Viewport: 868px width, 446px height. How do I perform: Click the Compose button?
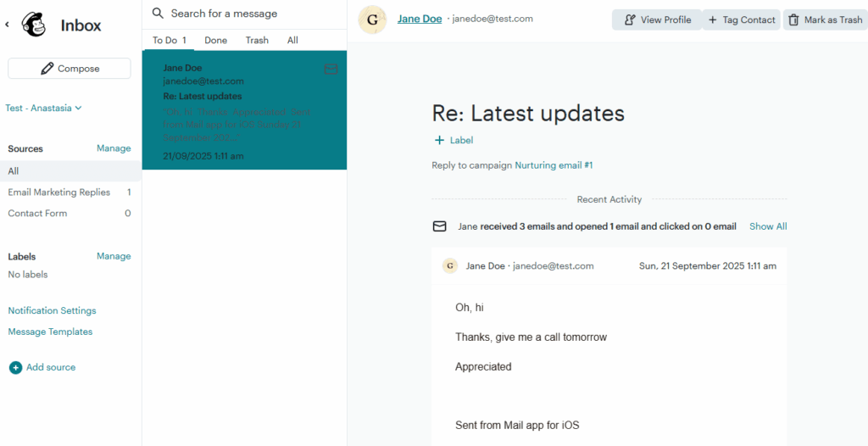point(70,69)
